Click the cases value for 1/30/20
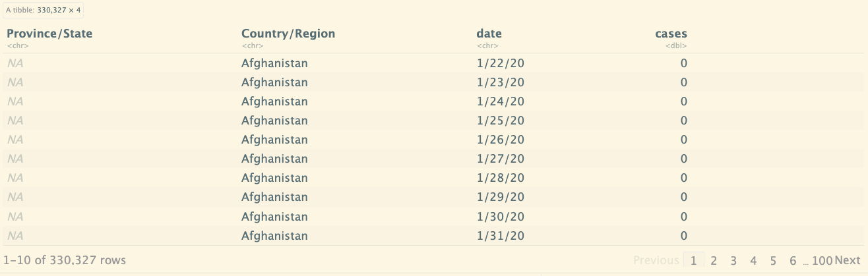 [x=684, y=216]
